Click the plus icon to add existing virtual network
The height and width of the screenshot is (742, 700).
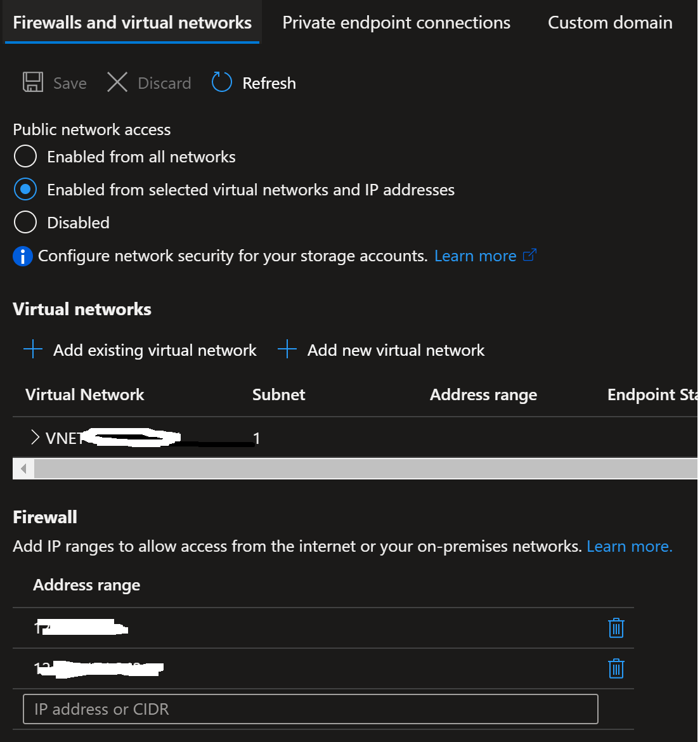[x=32, y=349]
